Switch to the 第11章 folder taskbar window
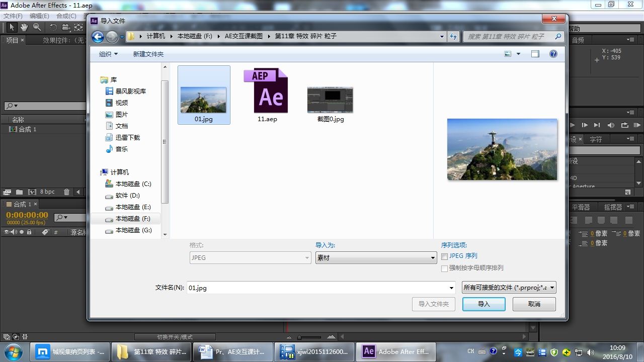Viewport: 644px width, 362px height. point(151,352)
